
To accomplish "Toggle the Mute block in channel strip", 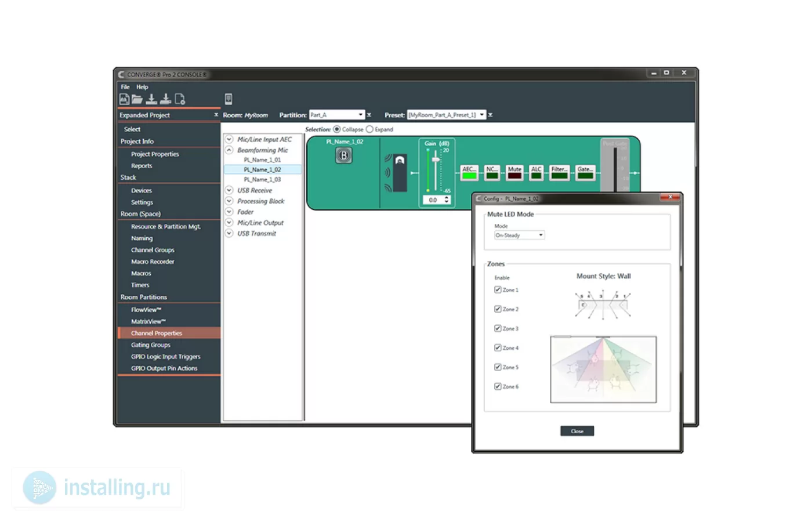I will tap(514, 172).
